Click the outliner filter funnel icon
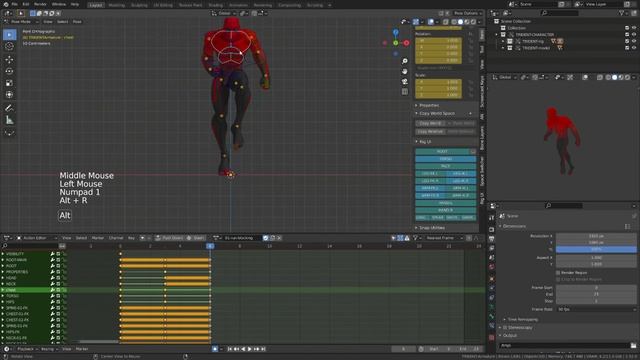This screenshot has width=640, height=360. (x=622, y=13)
